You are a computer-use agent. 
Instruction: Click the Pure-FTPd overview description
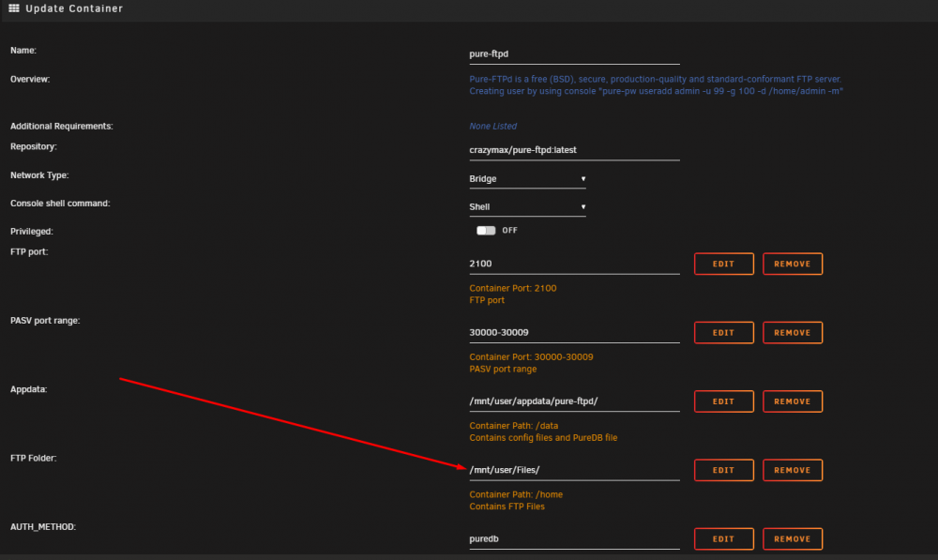click(x=656, y=85)
